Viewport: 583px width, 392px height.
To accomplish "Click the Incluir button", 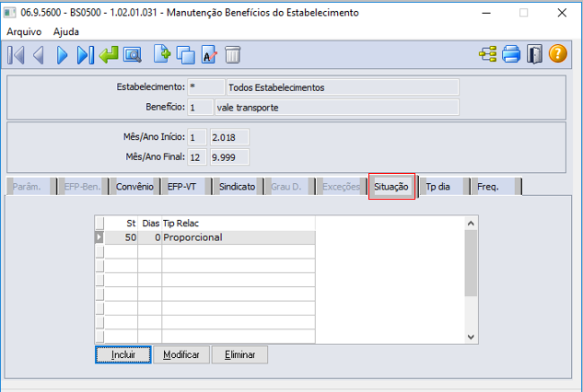I will 123,354.
